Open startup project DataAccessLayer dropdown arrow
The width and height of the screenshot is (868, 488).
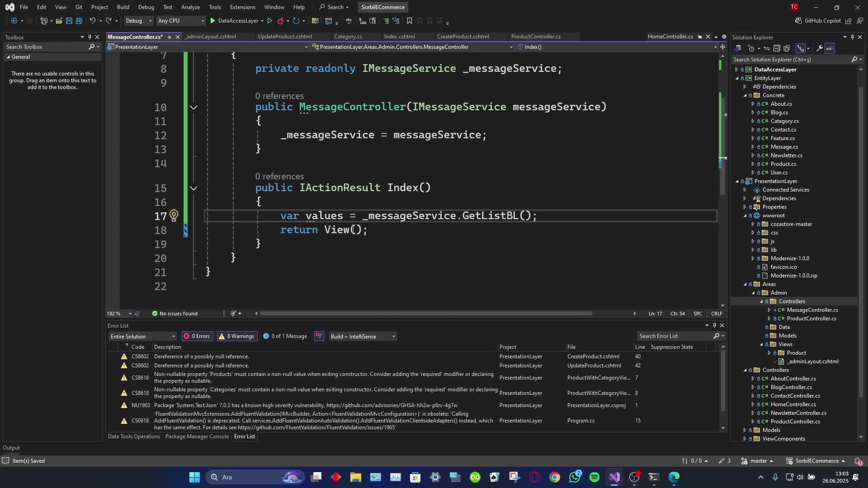click(x=262, y=21)
